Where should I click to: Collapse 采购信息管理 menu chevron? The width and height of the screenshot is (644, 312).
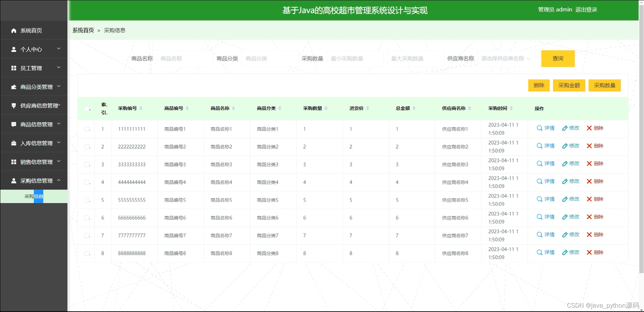59,180
